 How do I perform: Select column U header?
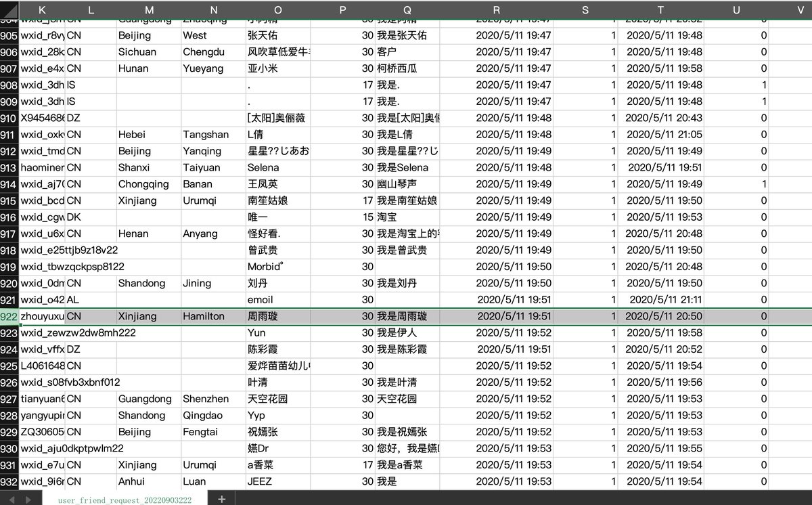[736, 10]
